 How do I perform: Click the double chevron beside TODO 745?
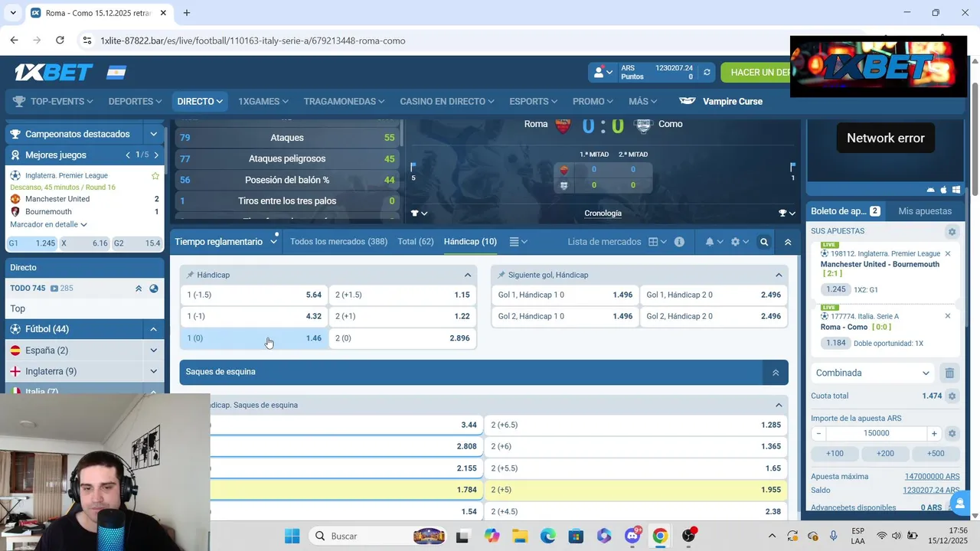(x=139, y=289)
